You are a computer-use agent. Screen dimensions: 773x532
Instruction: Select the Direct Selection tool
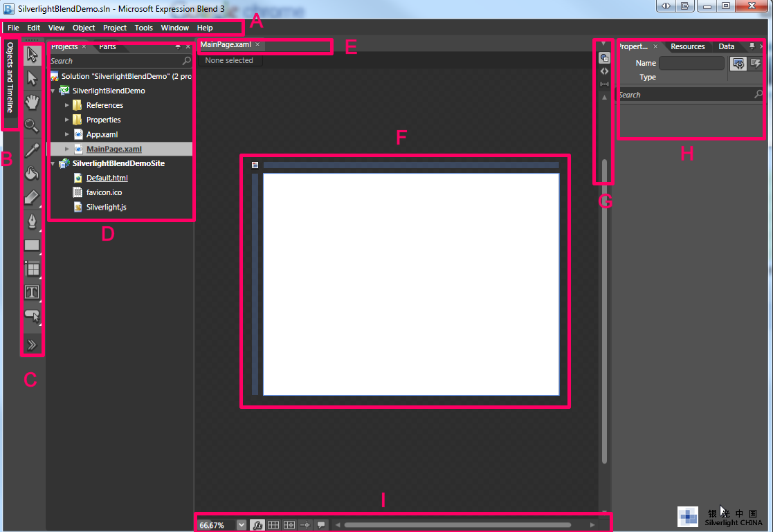click(32, 78)
